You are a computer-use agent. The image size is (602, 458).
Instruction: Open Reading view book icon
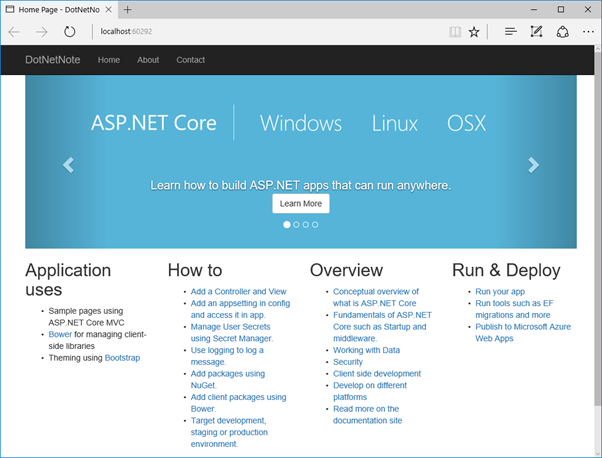pos(455,32)
